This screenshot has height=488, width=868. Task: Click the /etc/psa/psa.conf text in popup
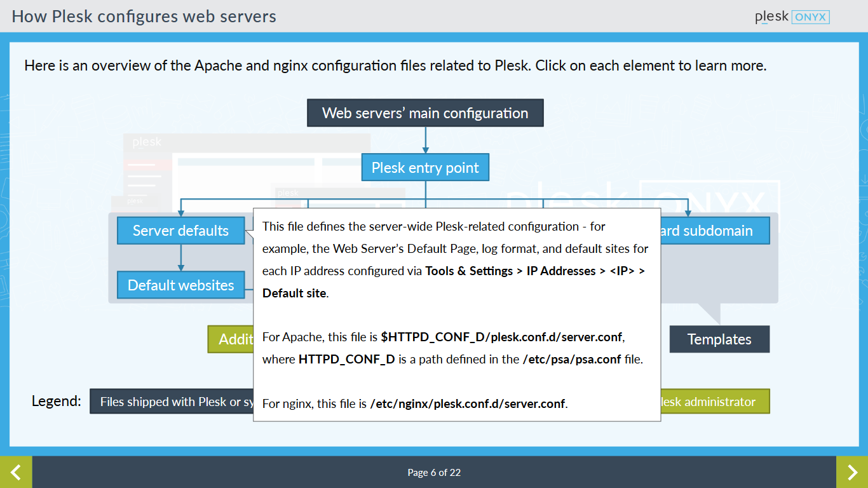(572, 359)
